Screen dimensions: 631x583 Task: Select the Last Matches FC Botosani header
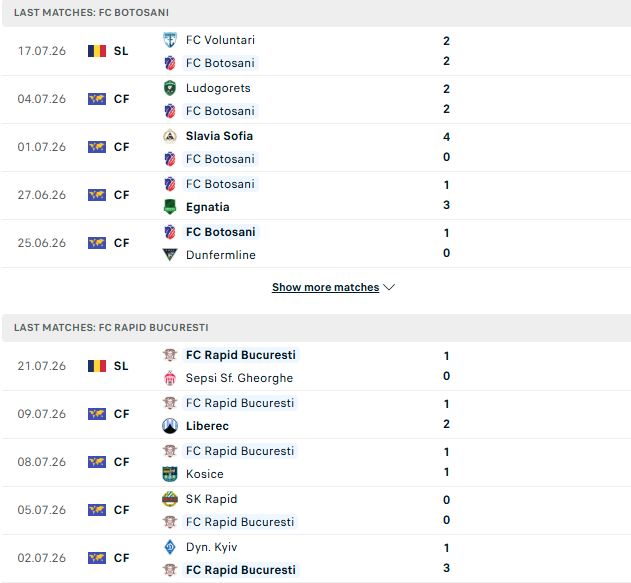316,13
